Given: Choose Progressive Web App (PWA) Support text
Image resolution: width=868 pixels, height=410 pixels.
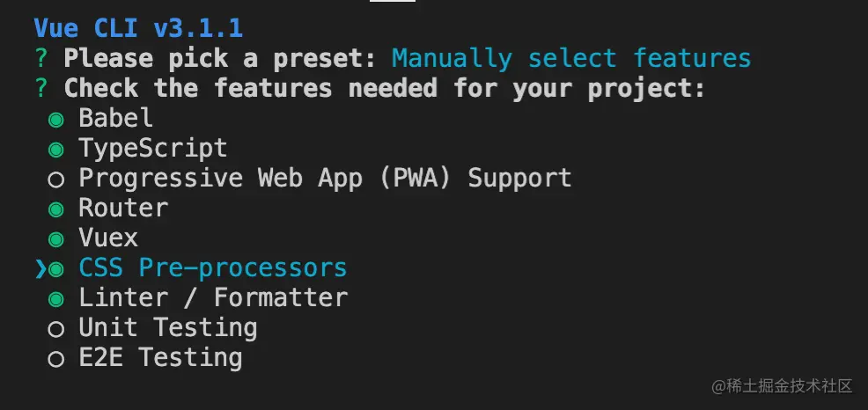Looking at the screenshot, I should point(326,178).
